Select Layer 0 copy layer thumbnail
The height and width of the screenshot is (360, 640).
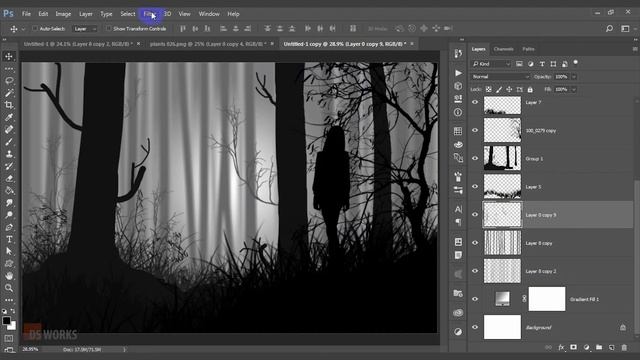[502, 242]
